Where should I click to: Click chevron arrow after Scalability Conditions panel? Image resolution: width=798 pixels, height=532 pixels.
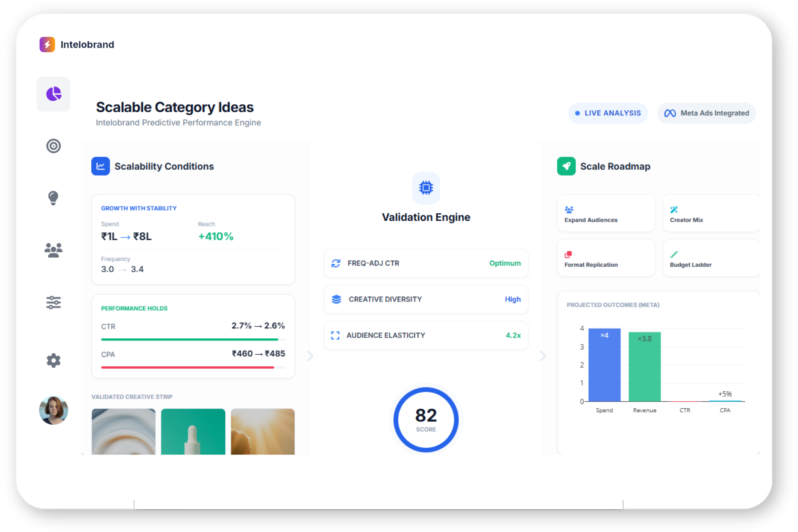[x=310, y=356]
